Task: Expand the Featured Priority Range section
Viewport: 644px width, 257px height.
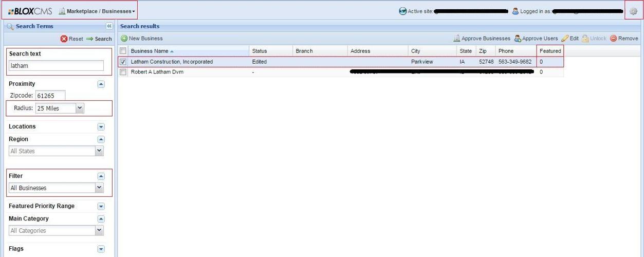Action: point(101,206)
